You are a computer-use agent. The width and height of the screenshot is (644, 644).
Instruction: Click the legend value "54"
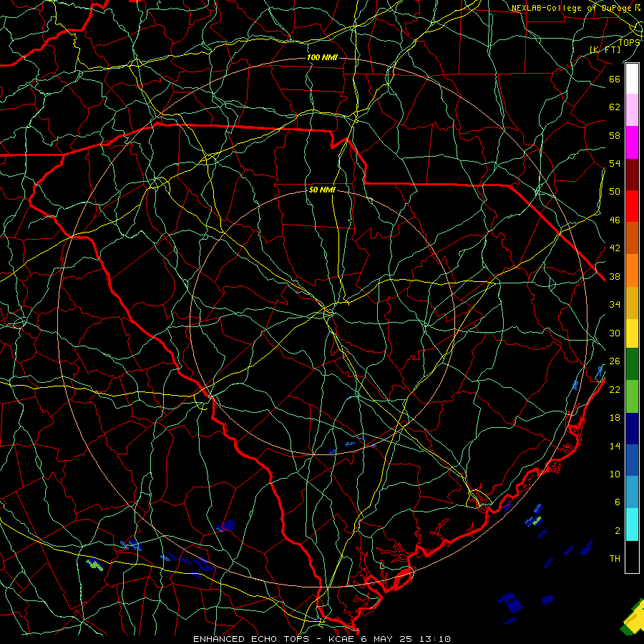pyautogui.click(x=615, y=163)
